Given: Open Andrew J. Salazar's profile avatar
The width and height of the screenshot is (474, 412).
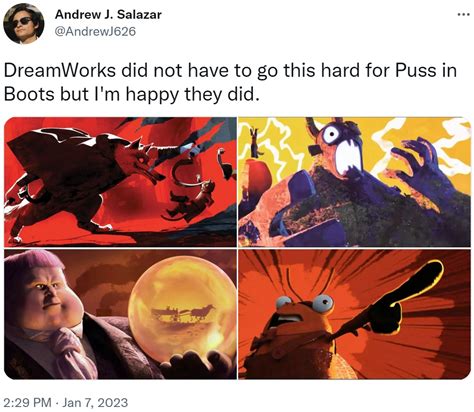Looking at the screenshot, I should [x=23, y=24].
